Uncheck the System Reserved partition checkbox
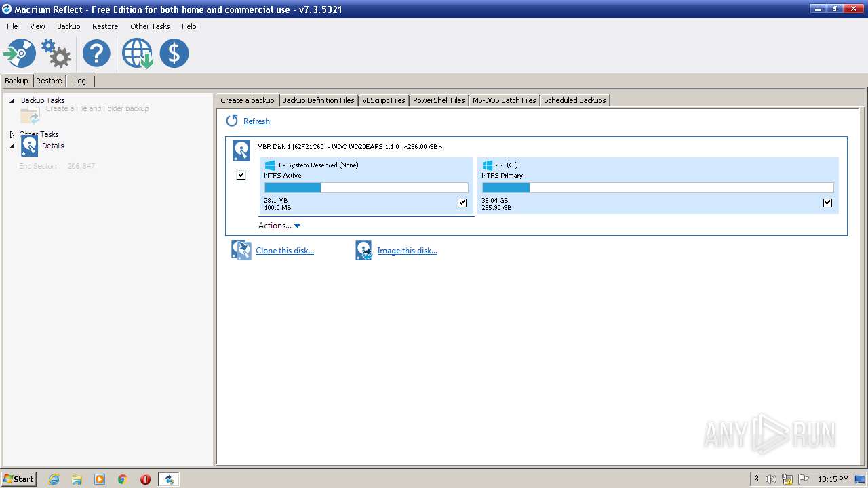The height and width of the screenshot is (488, 868). click(462, 203)
